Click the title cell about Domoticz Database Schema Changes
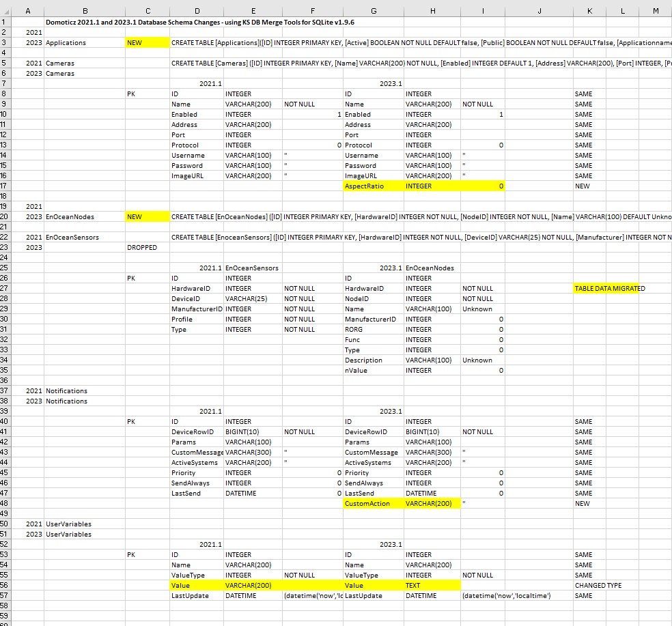The width and height of the screenshot is (672, 626). coord(200,23)
